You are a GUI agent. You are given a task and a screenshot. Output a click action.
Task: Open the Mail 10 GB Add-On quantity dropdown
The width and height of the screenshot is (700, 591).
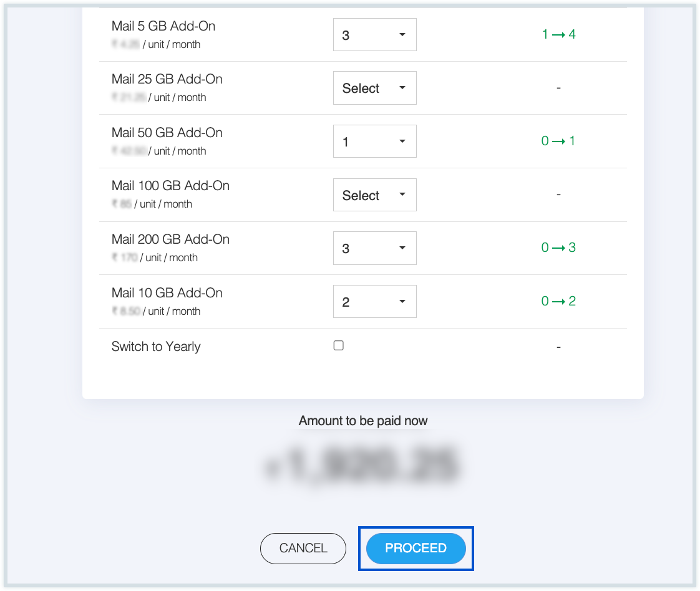[374, 302]
